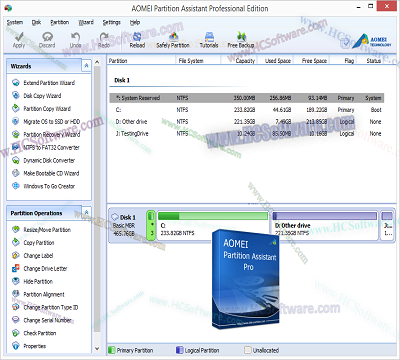
Task: Select the D: Other drive row
Action: coord(247,122)
